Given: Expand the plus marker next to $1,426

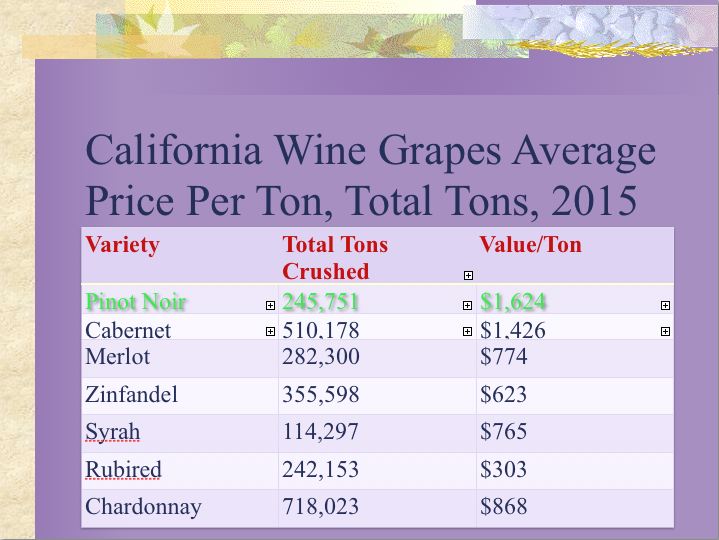Looking at the screenshot, I should click(665, 330).
